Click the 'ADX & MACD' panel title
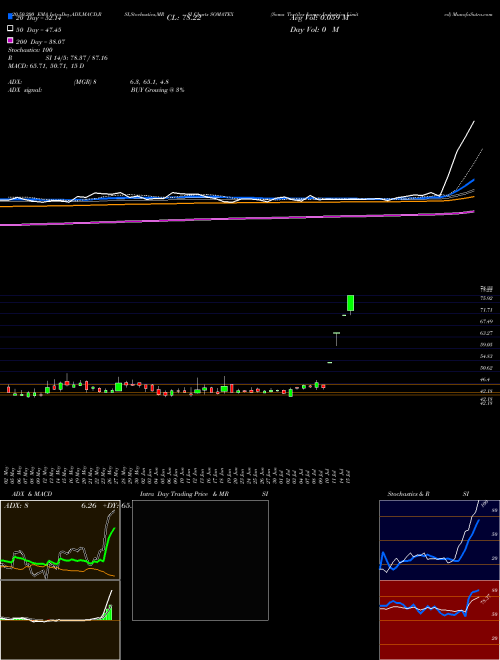The image size is (500, 660). point(32,494)
